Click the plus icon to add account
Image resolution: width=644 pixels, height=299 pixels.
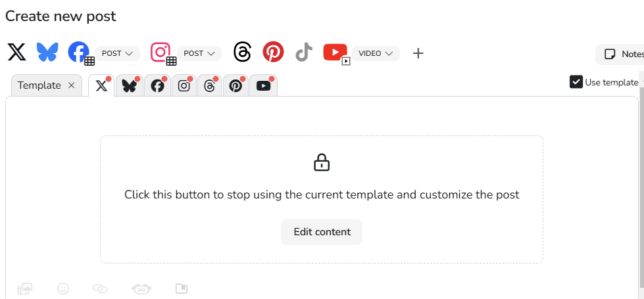click(418, 53)
